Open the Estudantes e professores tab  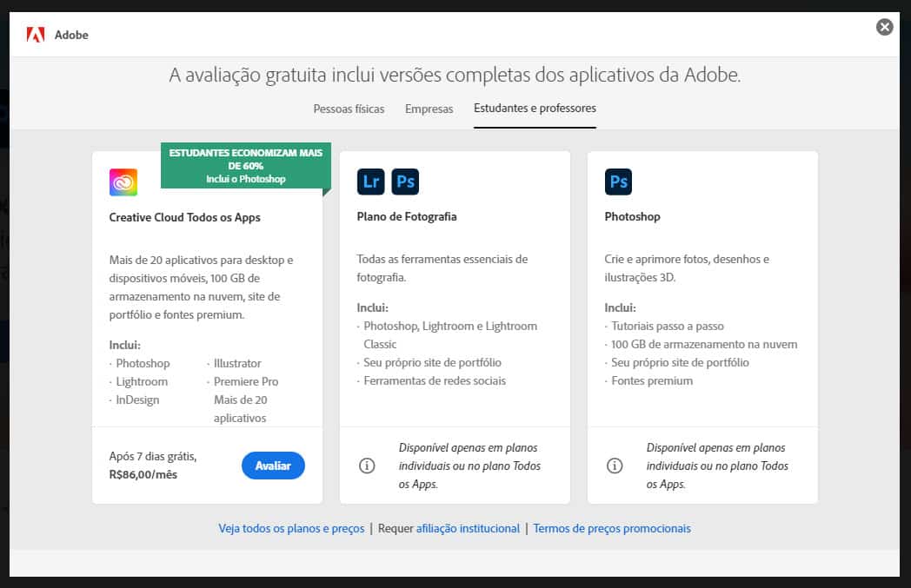[x=535, y=109]
